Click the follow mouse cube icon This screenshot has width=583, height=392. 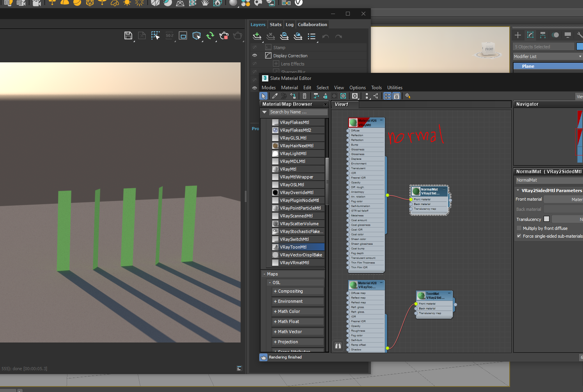coord(197,36)
